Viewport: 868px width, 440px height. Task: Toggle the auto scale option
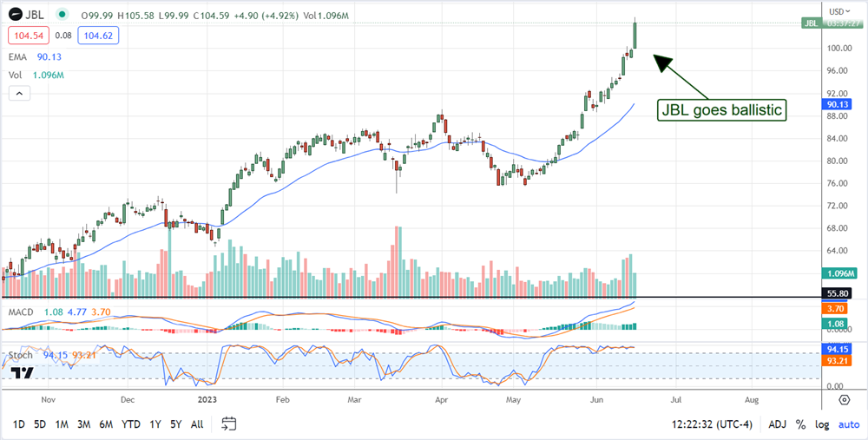(847, 424)
